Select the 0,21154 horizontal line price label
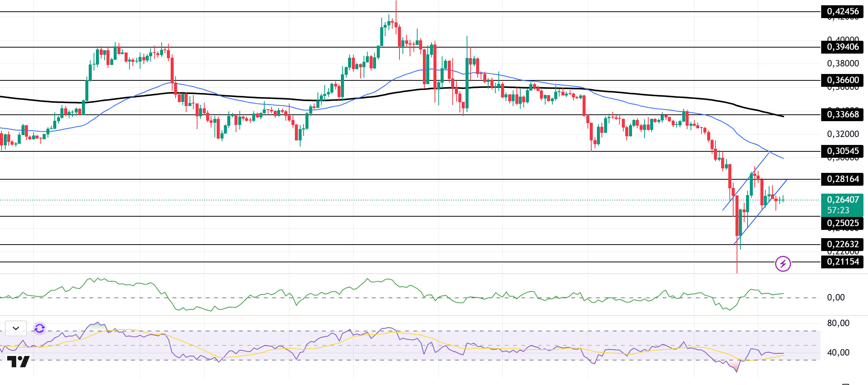868x385 pixels. tap(842, 262)
